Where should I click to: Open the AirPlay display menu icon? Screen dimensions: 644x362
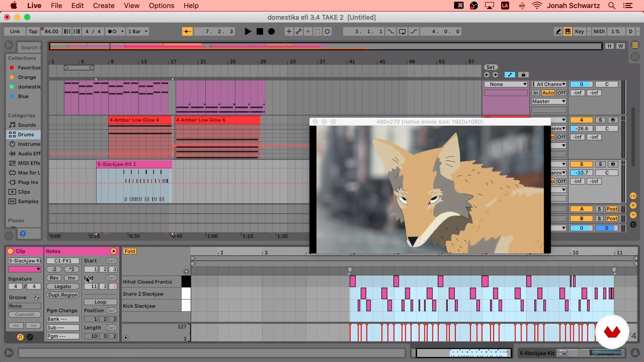pyautogui.click(x=489, y=6)
